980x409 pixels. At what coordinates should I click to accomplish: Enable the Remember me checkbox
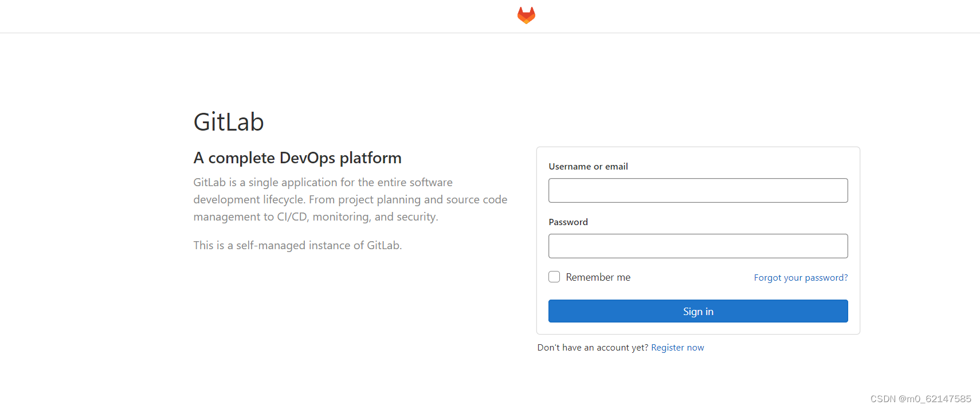tap(554, 277)
